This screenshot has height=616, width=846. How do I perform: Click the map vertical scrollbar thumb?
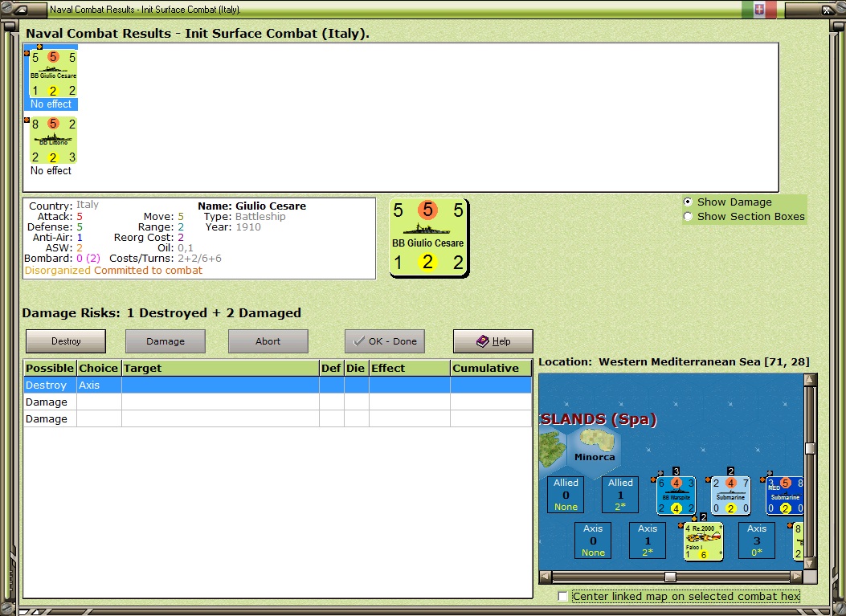[x=809, y=448]
